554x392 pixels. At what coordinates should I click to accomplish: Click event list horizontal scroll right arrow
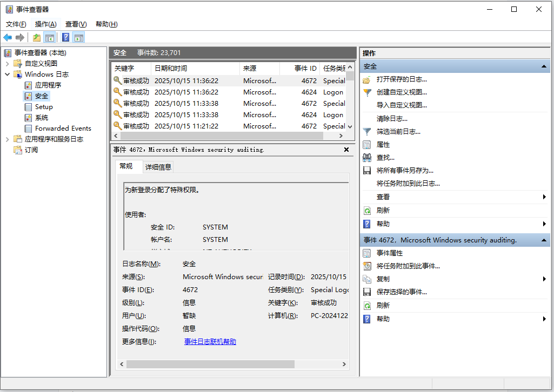tap(341, 136)
